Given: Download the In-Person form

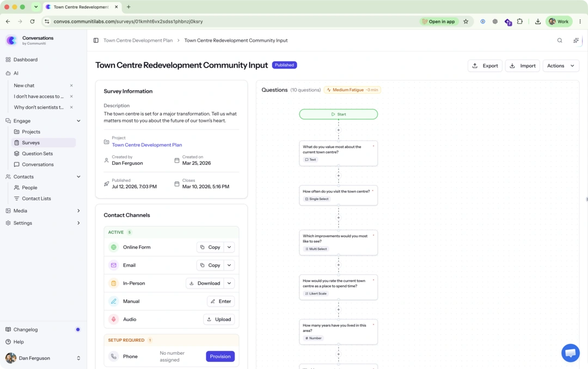Looking at the screenshot, I should [205, 283].
